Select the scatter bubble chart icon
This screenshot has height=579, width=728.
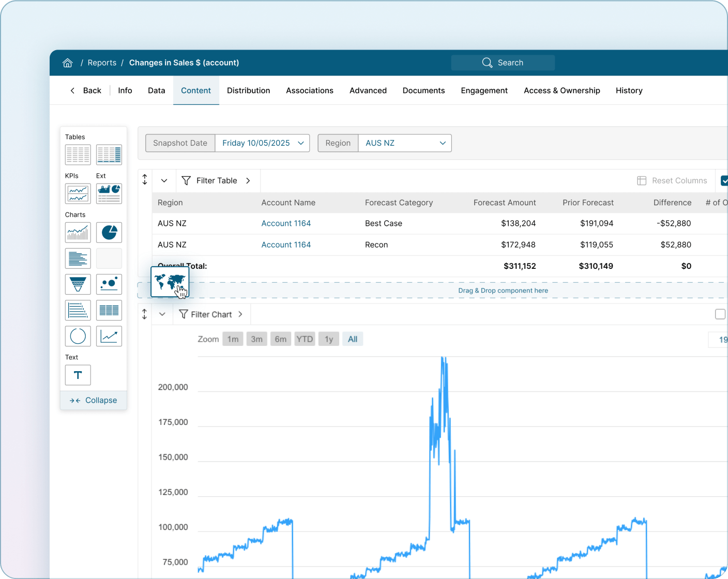109,284
